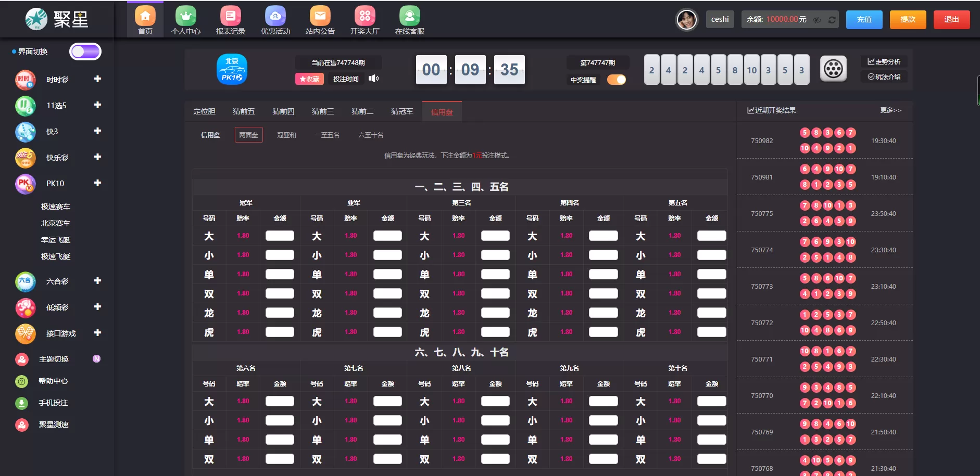Expand the 快3 game category
The width and height of the screenshot is (980, 476).
[97, 131]
